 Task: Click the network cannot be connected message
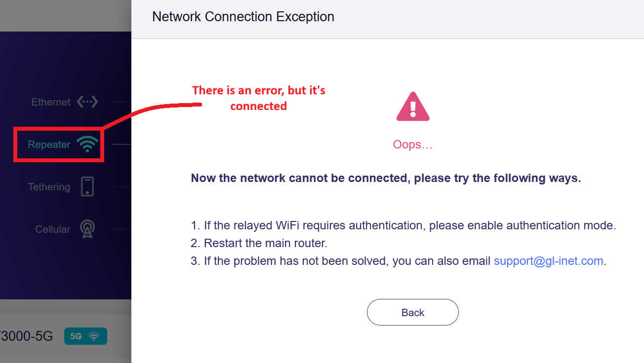tap(386, 178)
